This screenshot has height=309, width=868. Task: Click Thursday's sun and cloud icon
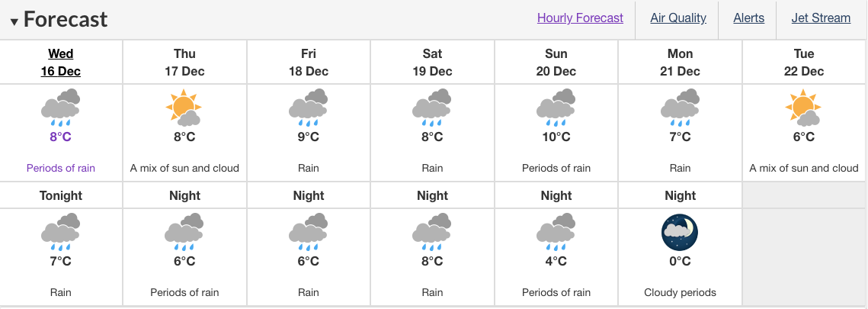tap(184, 108)
